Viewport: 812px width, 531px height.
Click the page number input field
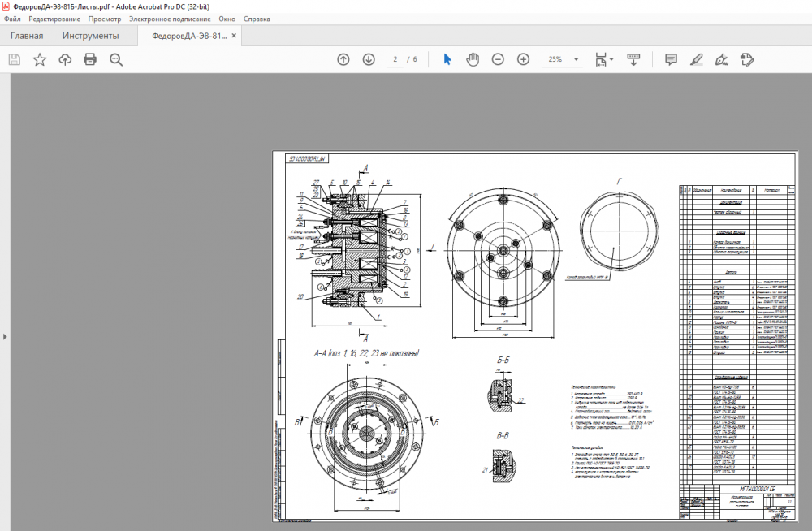pos(396,59)
